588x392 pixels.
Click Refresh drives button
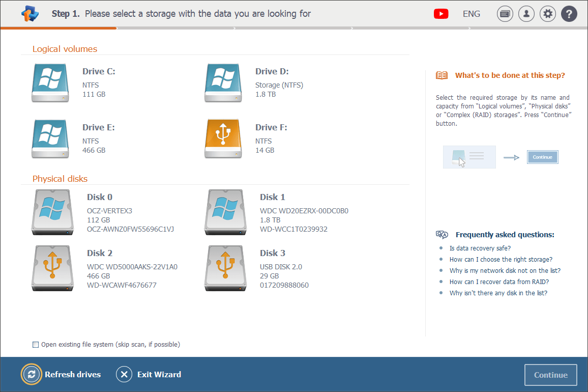pos(61,375)
